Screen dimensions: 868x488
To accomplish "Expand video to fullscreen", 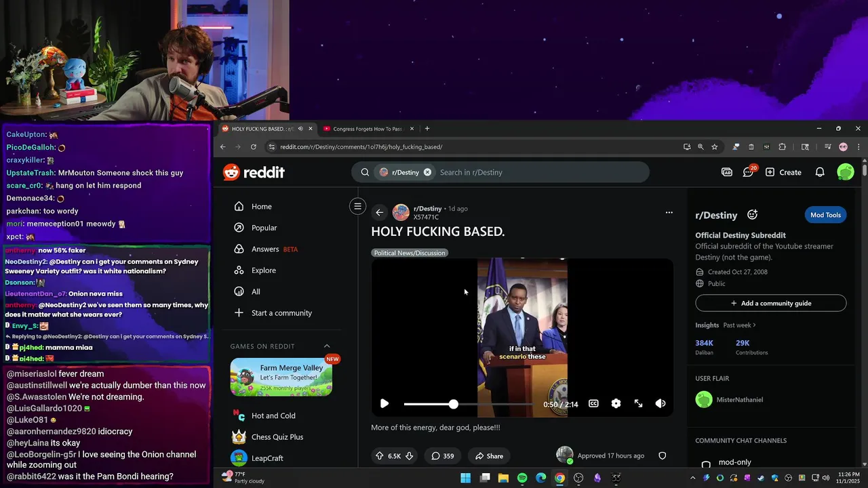I will click(x=638, y=403).
